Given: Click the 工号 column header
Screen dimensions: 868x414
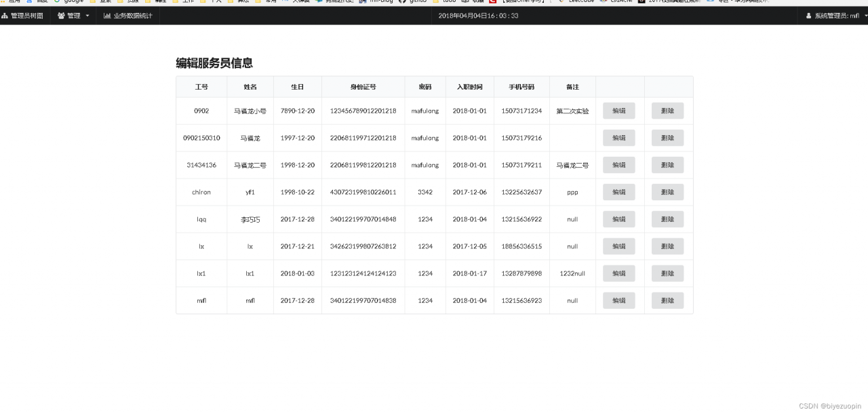Looking at the screenshot, I should [201, 87].
